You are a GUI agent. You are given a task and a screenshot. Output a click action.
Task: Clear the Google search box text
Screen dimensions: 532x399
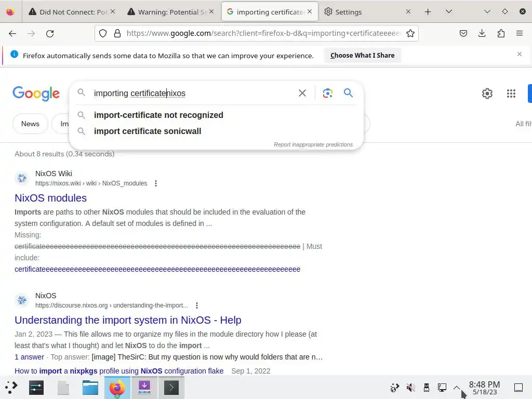click(x=302, y=93)
